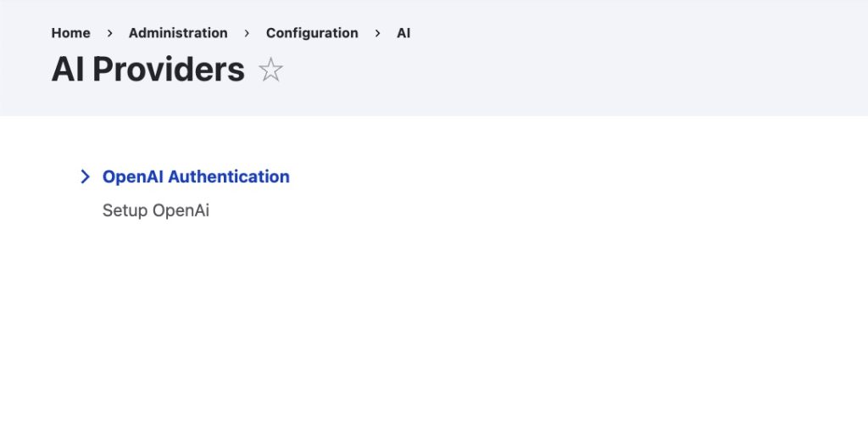Go to the Home breadcrumb
The height and width of the screenshot is (426, 868).
pyautogui.click(x=70, y=33)
